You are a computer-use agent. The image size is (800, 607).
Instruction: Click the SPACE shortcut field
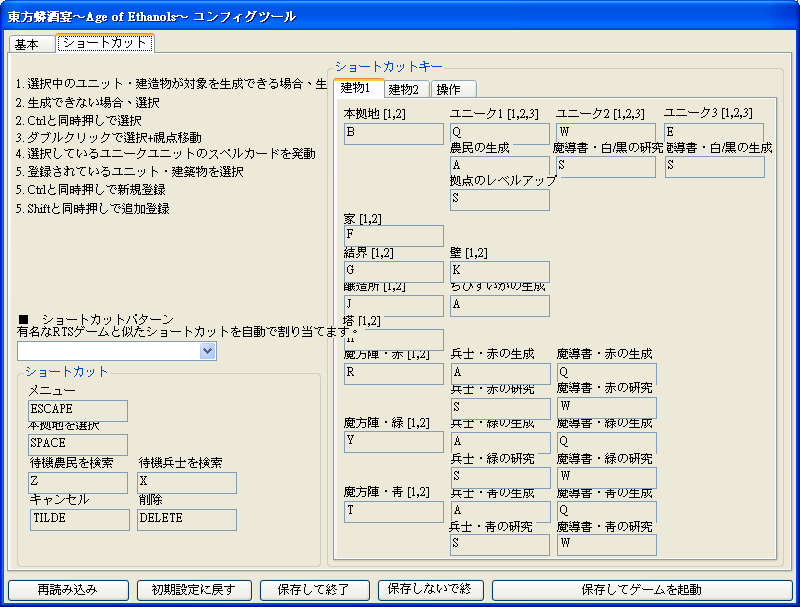(79, 444)
